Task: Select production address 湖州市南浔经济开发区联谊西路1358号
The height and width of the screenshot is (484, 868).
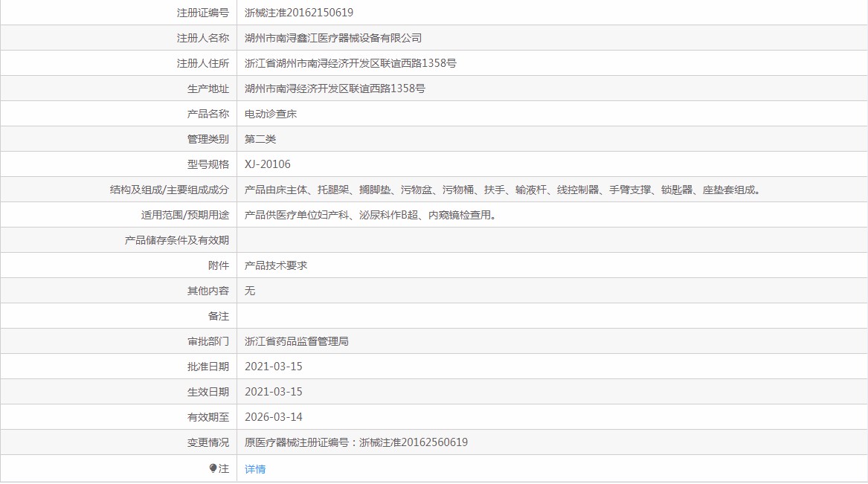Action: (x=335, y=88)
